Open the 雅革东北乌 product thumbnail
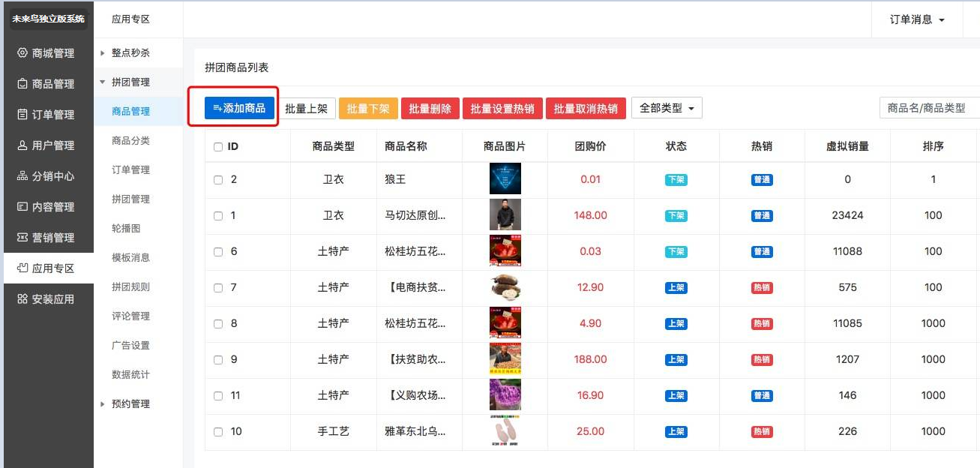980x468 pixels. pyautogui.click(x=505, y=431)
